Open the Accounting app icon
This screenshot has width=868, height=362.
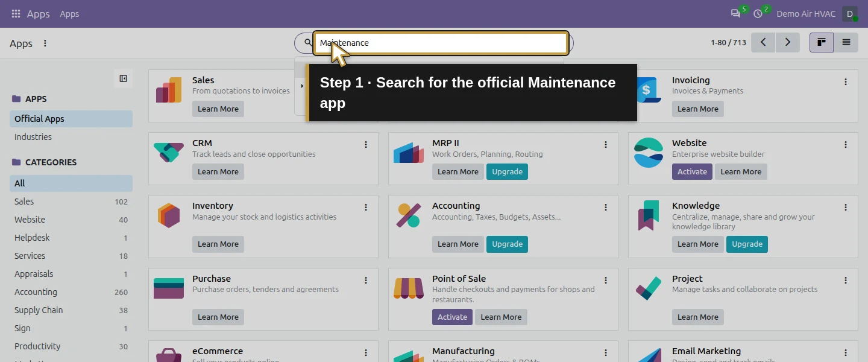coord(409,215)
